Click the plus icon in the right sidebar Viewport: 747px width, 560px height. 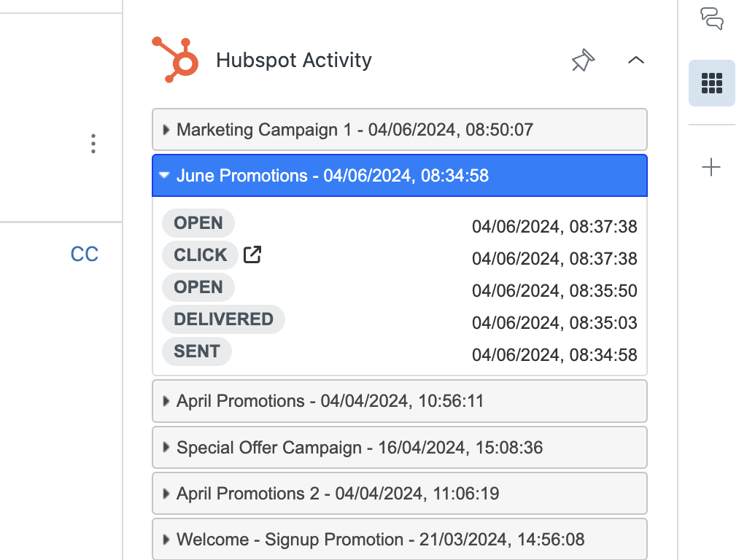(x=711, y=166)
